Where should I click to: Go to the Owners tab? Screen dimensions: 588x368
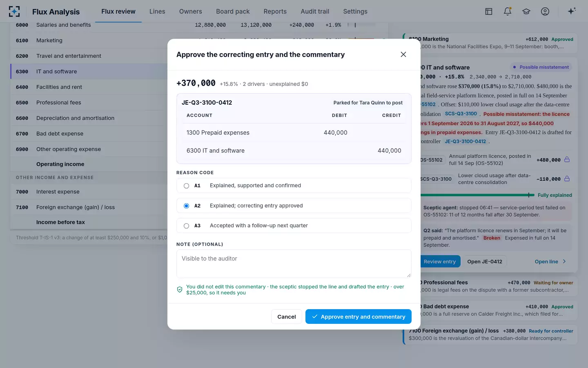pos(191,11)
